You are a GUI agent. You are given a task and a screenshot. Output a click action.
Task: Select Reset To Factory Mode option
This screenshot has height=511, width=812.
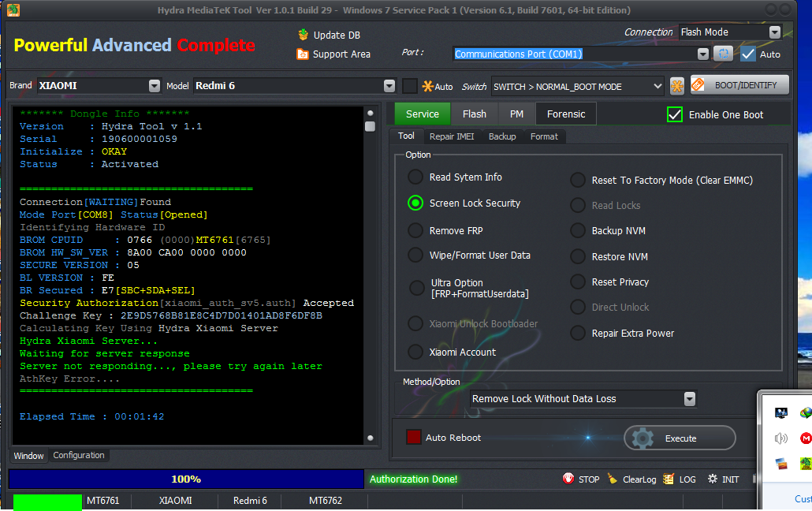pyautogui.click(x=578, y=181)
